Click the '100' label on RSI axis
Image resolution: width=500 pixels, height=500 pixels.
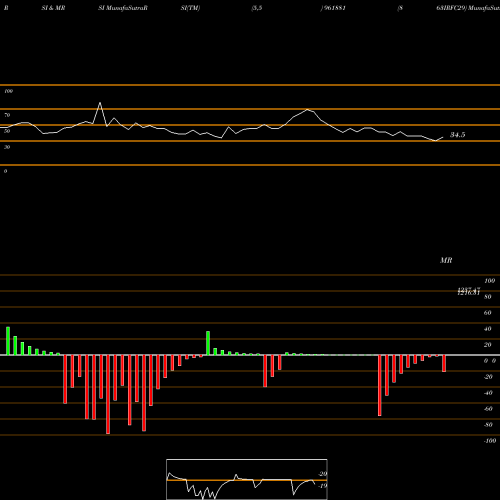(8, 91)
